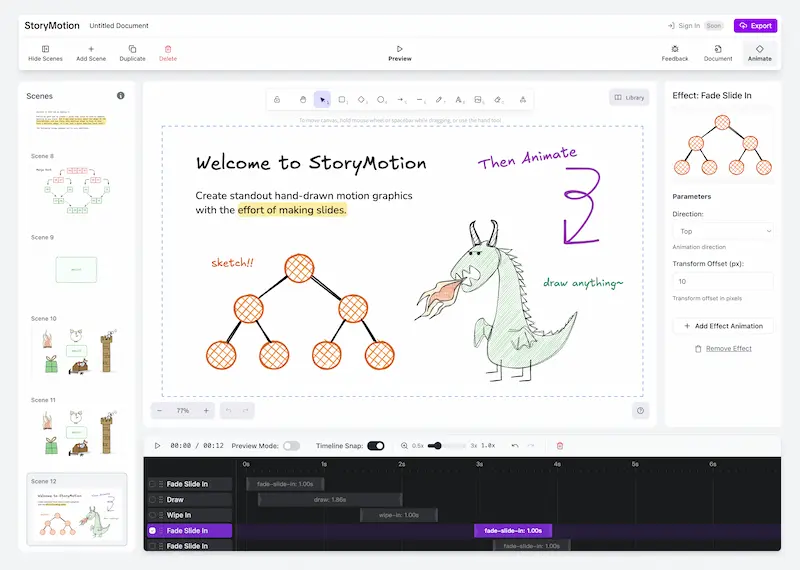The image size is (800, 570).
Task: Add a new scene
Action: (91, 53)
